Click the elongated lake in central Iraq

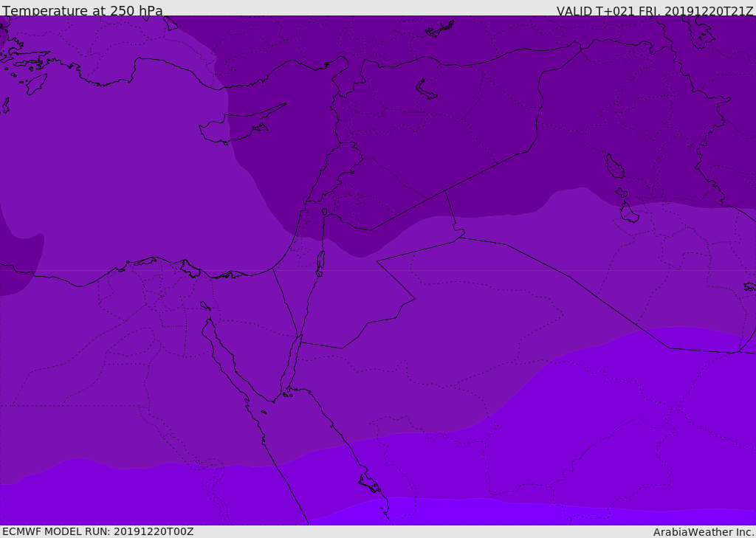pos(614,167)
